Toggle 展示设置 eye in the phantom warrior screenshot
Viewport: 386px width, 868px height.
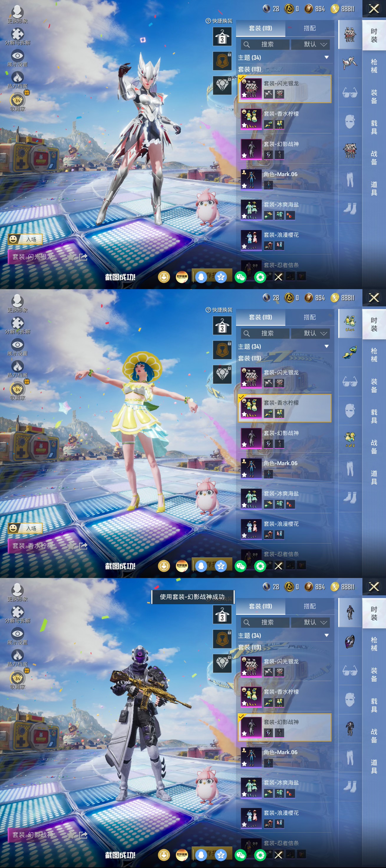tap(17, 636)
